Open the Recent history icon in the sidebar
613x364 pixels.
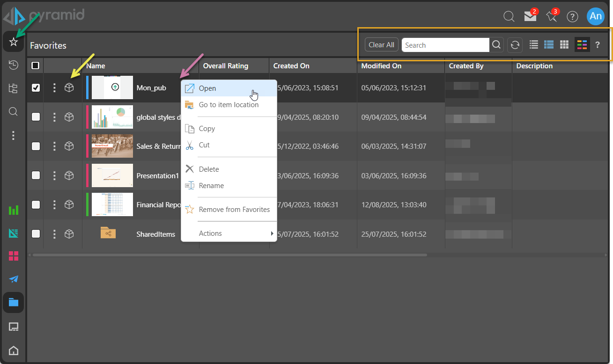14,65
